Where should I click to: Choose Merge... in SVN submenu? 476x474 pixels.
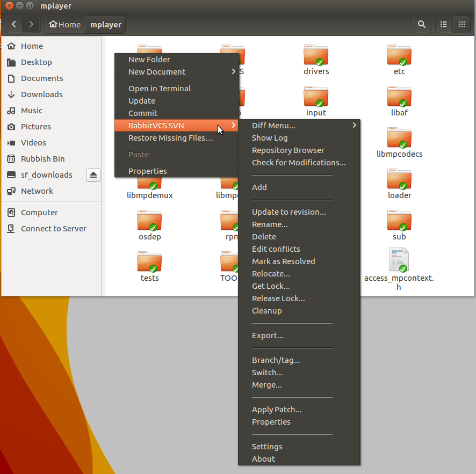coord(299,385)
